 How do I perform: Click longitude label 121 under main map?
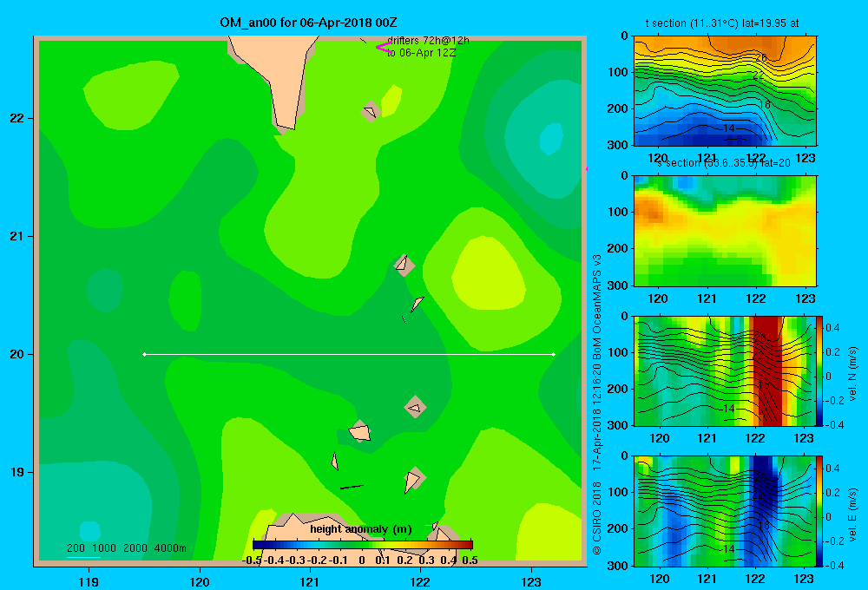310,581
